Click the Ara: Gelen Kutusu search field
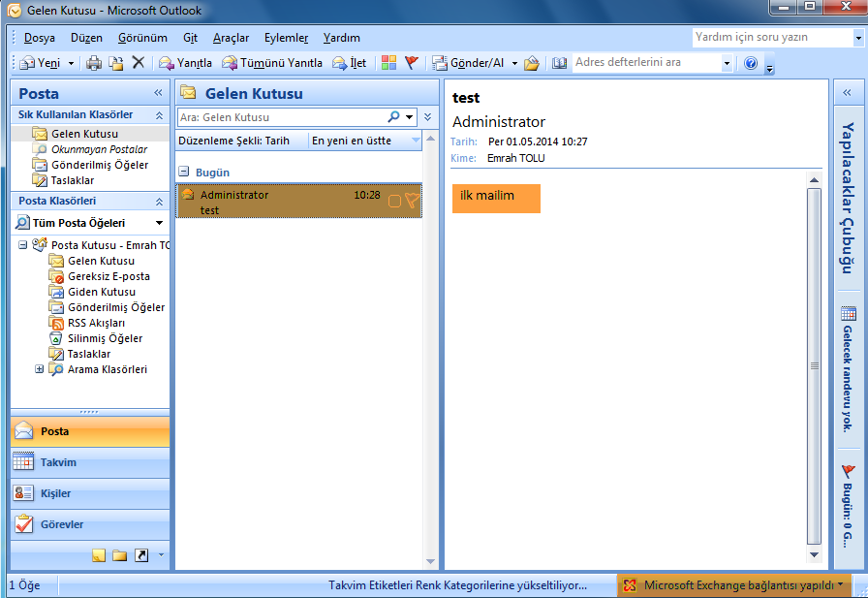868x598 pixels. pos(282,117)
